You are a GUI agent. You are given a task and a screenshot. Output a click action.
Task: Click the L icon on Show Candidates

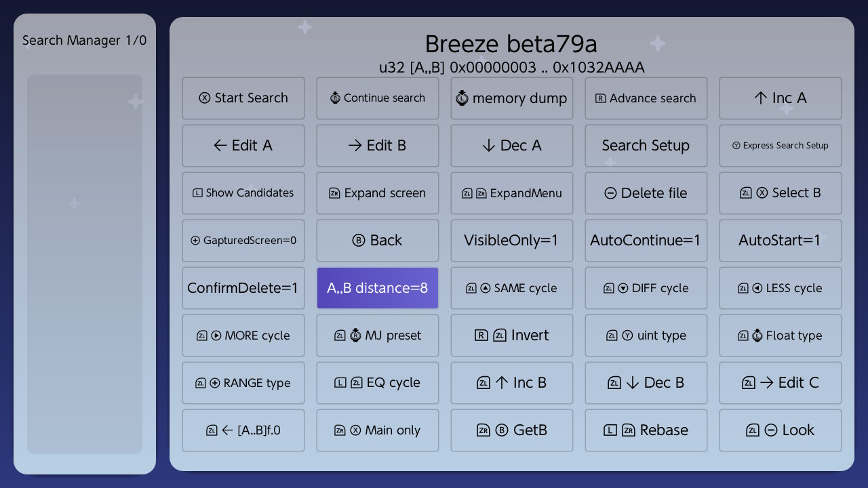click(197, 193)
